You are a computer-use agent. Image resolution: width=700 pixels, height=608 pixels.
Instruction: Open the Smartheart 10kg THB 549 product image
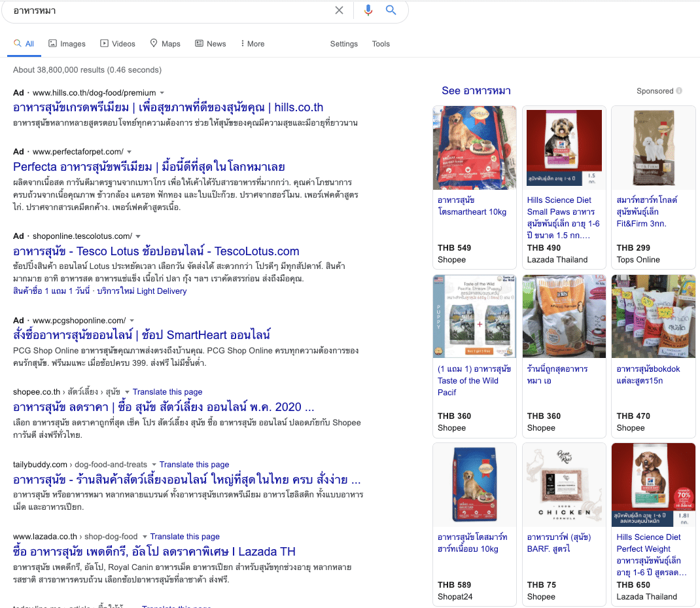tap(474, 148)
